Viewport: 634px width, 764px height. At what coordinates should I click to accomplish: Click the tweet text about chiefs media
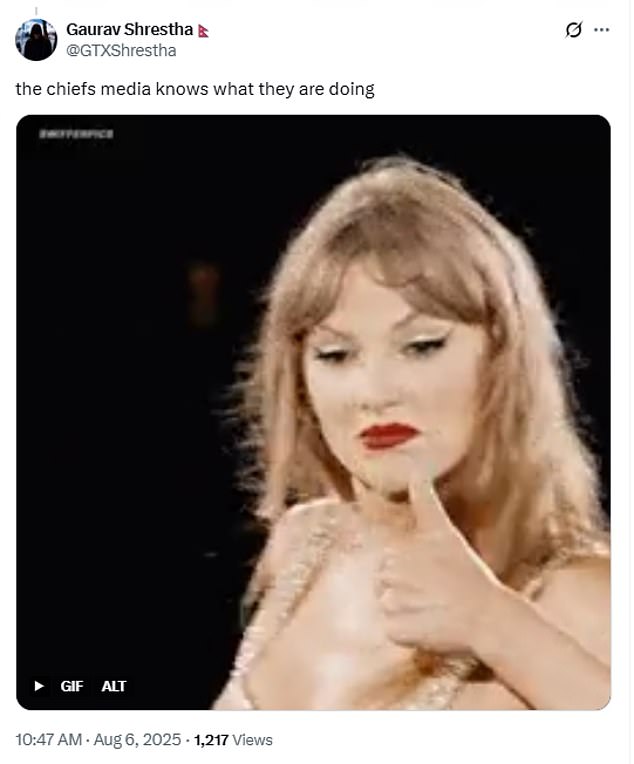coord(195,89)
